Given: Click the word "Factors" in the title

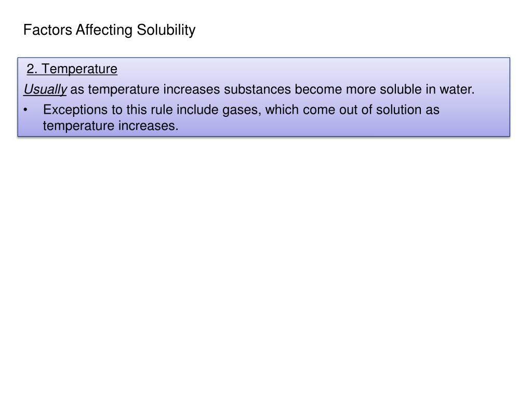Looking at the screenshot, I should tap(48, 30).
